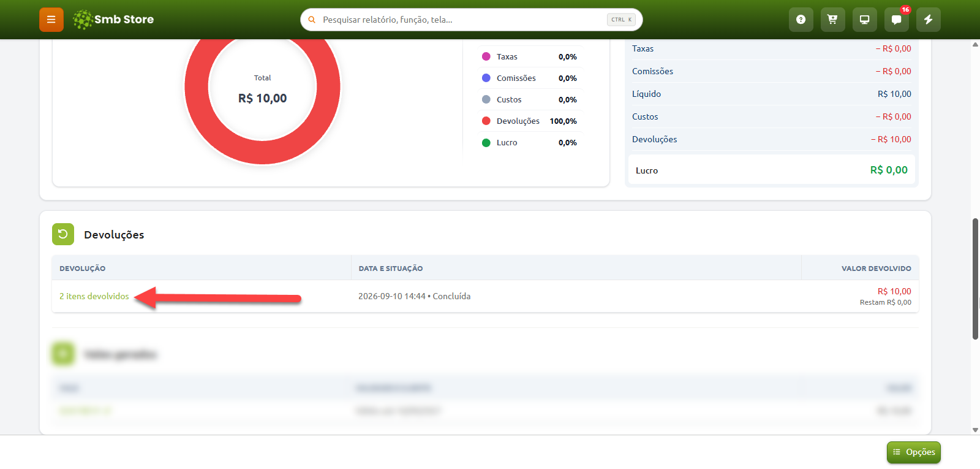Select the Devoluções red legend dot
Viewport: 980px width, 469px height.
(x=486, y=121)
